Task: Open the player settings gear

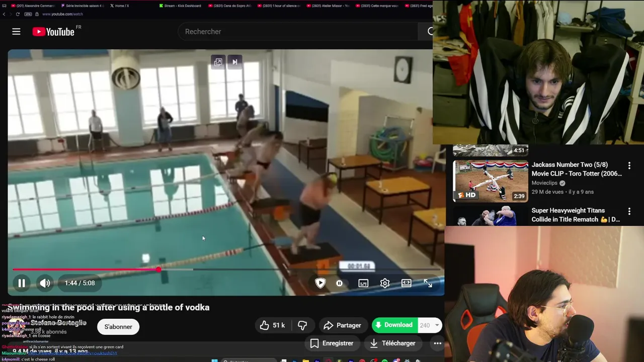Action: click(385, 283)
